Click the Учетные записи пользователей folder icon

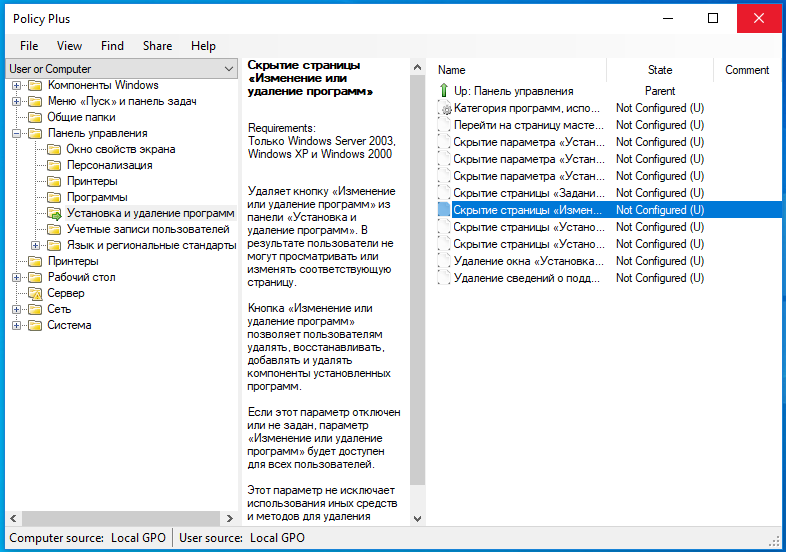[54, 230]
